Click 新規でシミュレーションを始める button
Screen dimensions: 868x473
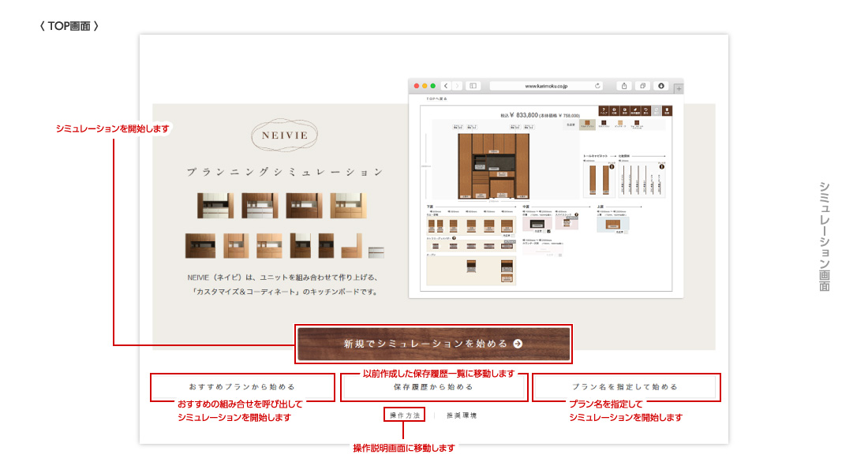point(433,344)
